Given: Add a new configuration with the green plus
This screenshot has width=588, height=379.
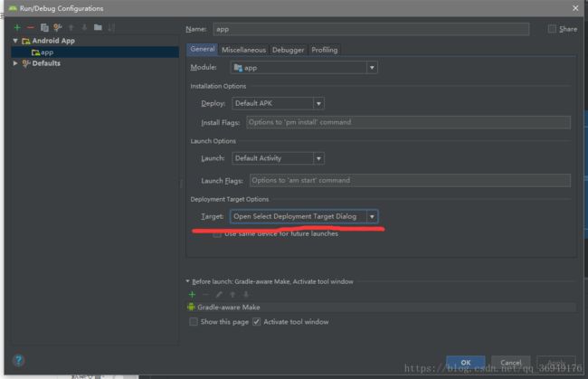Looking at the screenshot, I should pos(17,27).
